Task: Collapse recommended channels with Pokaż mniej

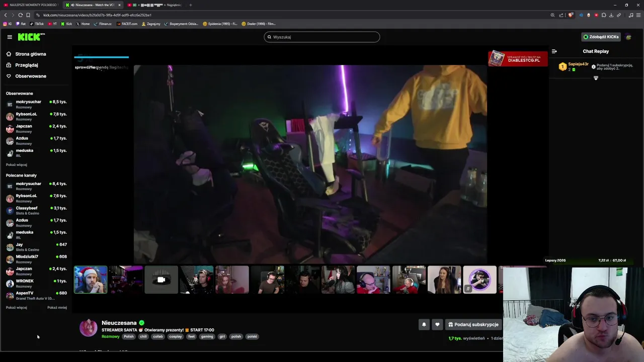Action: pos(57,307)
